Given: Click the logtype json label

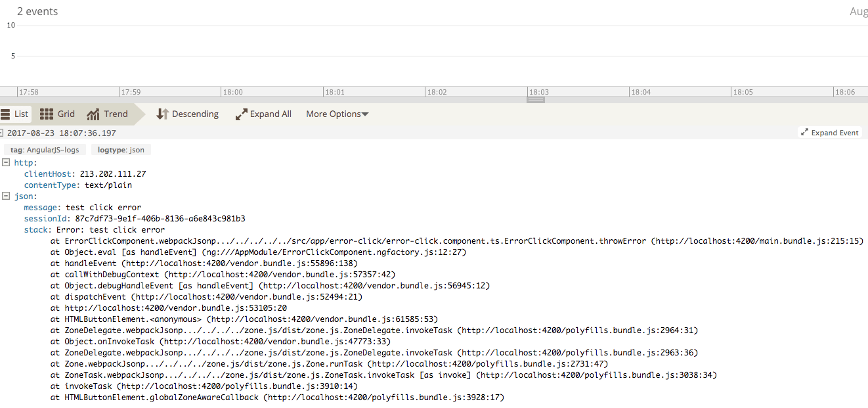Looking at the screenshot, I should point(121,150).
